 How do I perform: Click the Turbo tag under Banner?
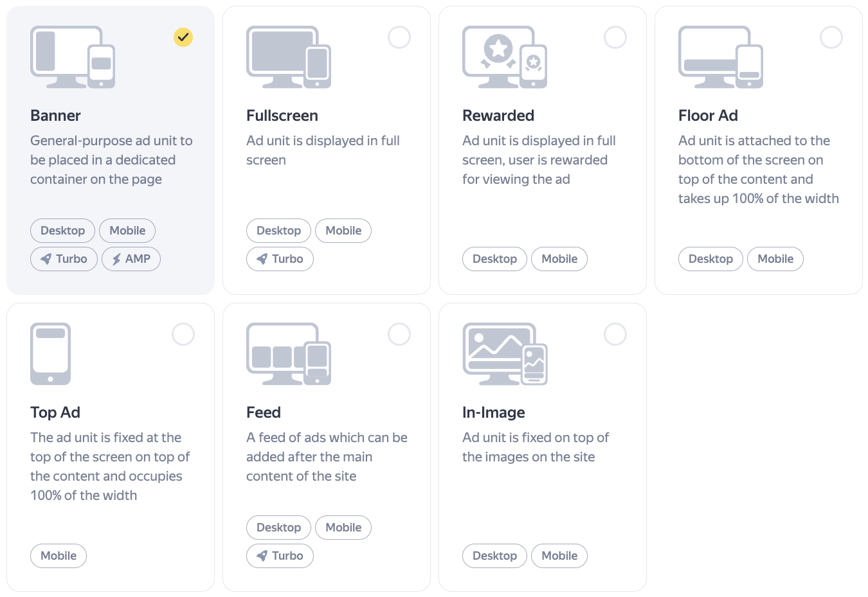[x=64, y=259]
